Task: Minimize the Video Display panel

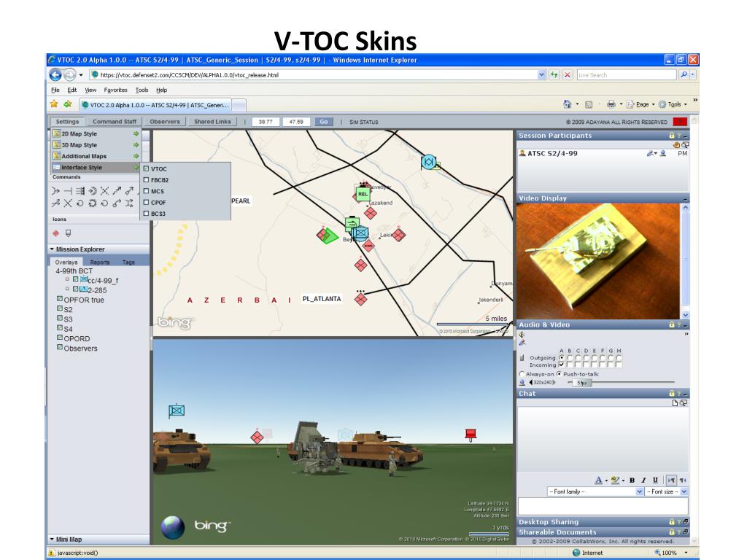Action: pos(686,198)
